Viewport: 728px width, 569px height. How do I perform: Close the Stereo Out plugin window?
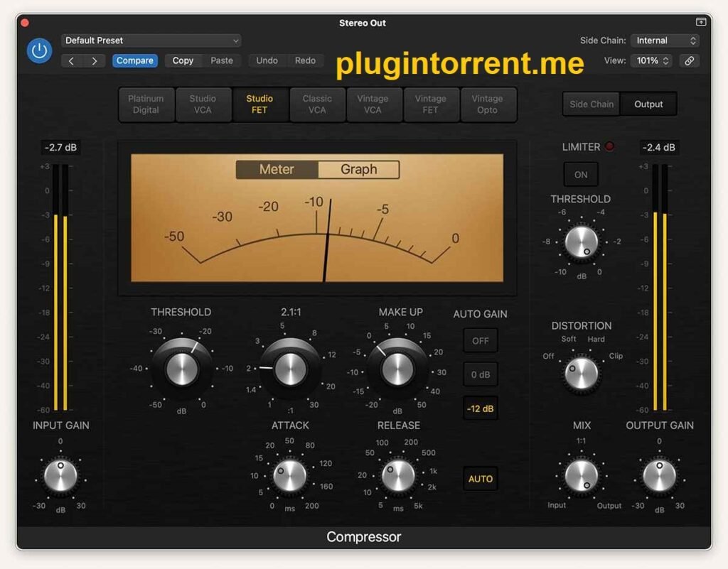(x=25, y=23)
